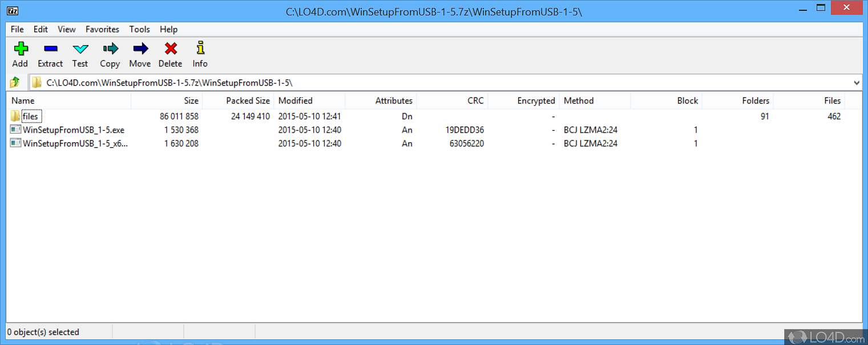This screenshot has width=868, height=345.
Task: Click the up-one-level folder icon
Action: pyautogui.click(x=15, y=82)
